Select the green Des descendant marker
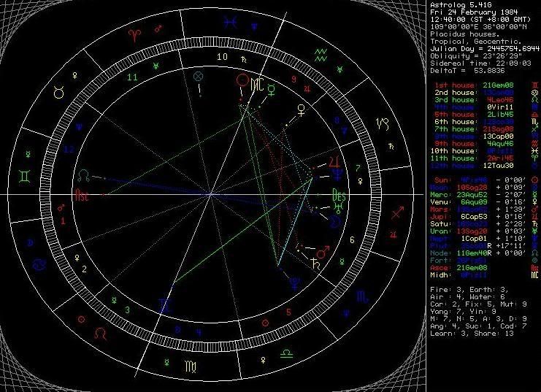Viewport: 541px width, 392px height. [338, 196]
